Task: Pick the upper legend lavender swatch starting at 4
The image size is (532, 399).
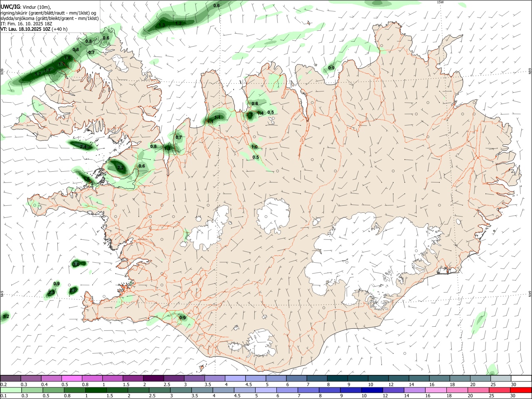Action: click(235, 378)
